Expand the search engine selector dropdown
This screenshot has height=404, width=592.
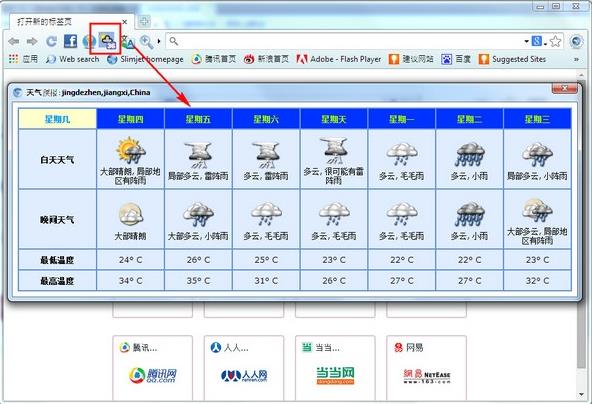coord(539,41)
